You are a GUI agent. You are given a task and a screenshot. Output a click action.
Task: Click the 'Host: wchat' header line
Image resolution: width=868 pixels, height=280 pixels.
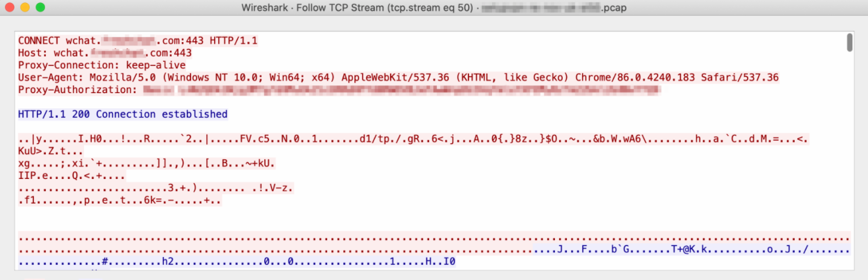click(x=105, y=53)
